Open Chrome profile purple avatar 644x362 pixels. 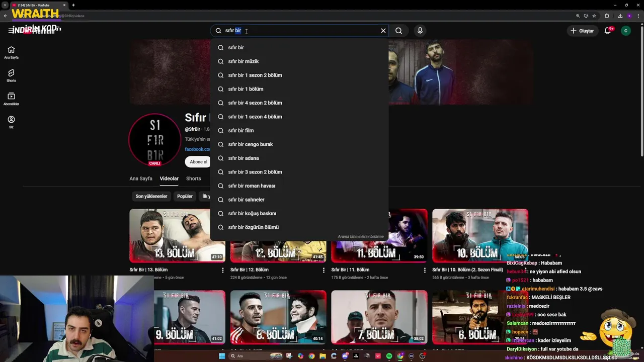coord(629,16)
